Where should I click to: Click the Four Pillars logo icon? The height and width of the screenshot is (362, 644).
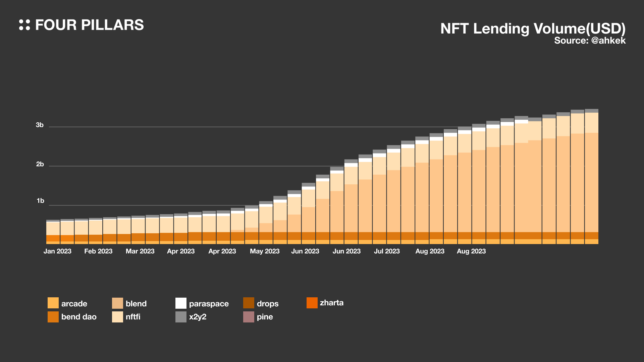click(x=24, y=25)
